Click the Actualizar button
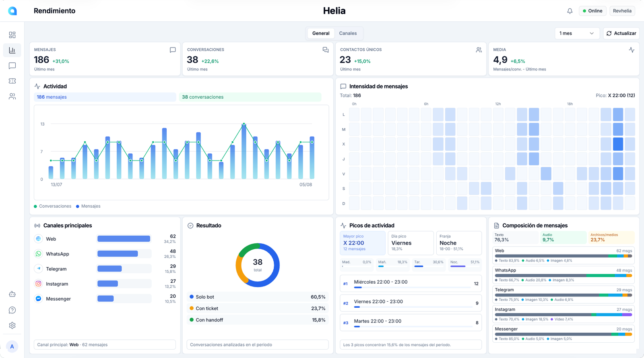 coord(621,33)
